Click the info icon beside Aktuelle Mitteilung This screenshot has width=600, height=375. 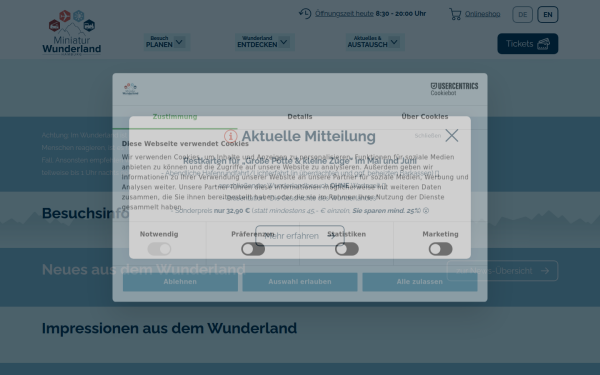(x=231, y=136)
